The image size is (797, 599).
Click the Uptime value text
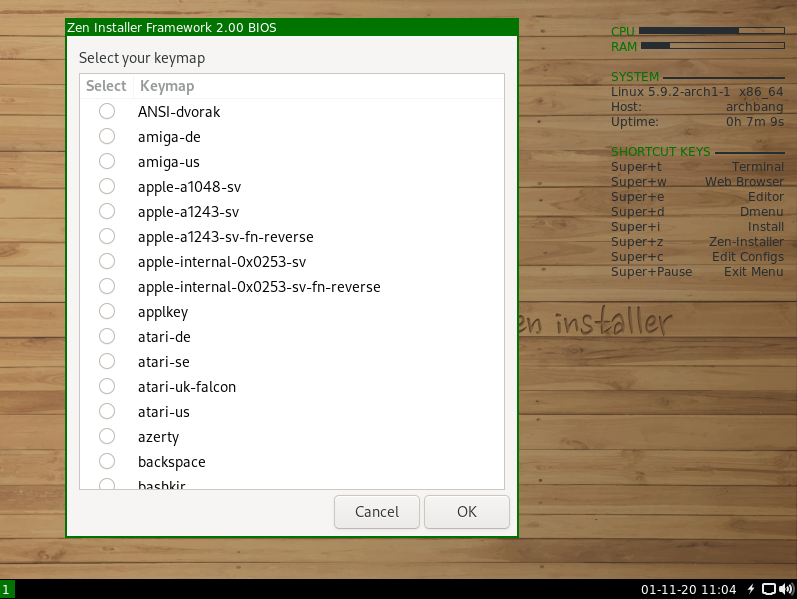(755, 122)
